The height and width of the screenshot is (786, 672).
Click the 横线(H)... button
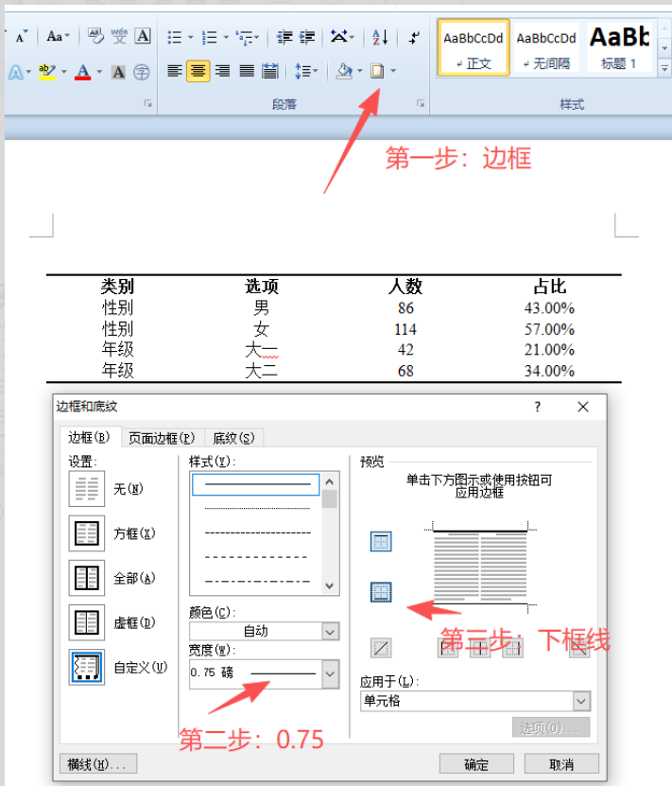(x=98, y=764)
